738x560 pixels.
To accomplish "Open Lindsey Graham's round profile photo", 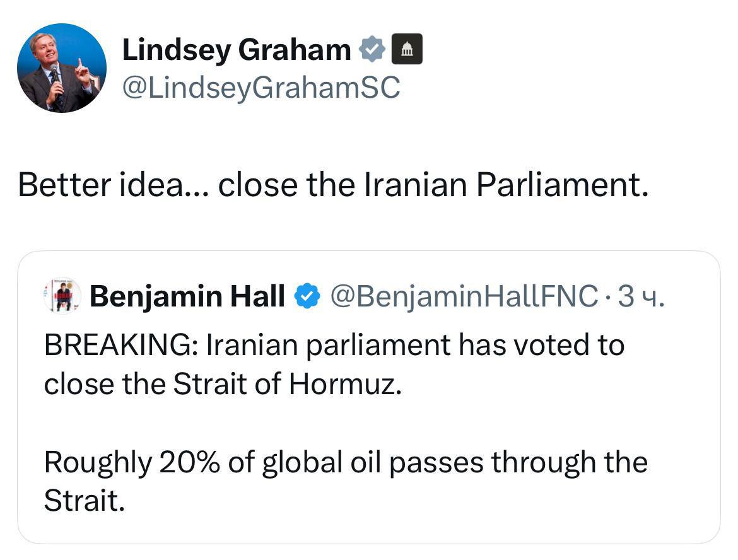I will (x=62, y=67).
